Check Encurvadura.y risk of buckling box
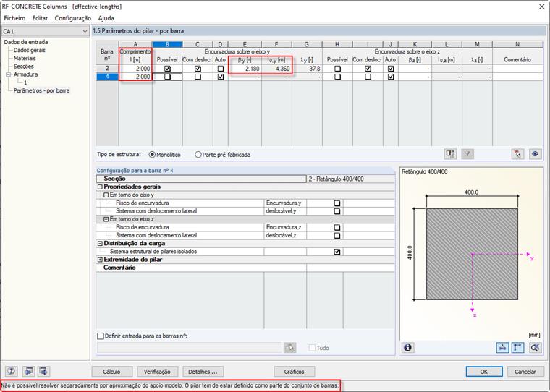 337,203
